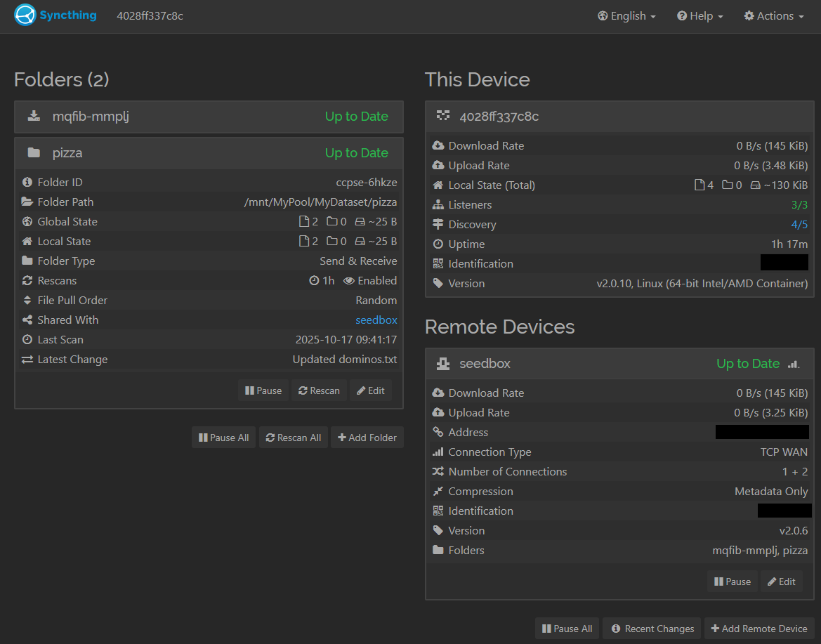Pause all folders
This screenshot has height=644, width=821.
pos(224,438)
